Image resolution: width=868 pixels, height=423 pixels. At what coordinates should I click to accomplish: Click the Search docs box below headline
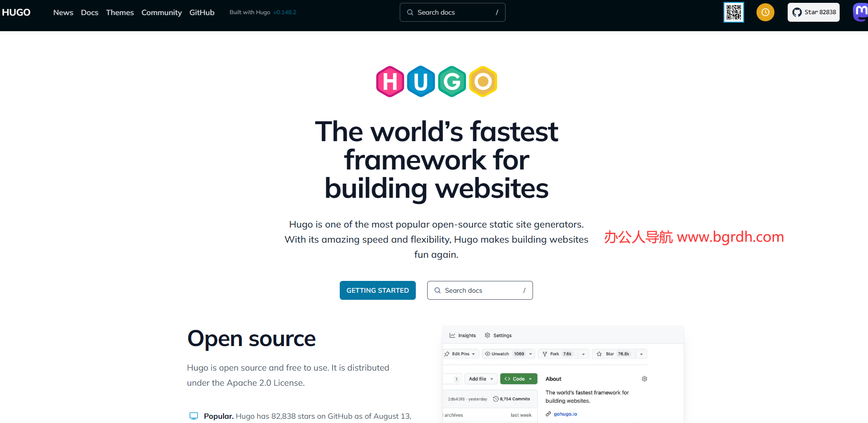click(480, 290)
